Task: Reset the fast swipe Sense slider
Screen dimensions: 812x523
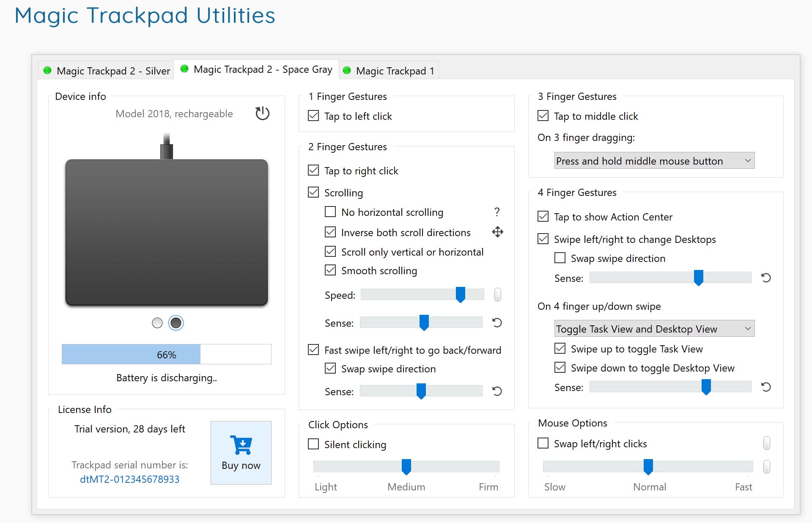Action: (497, 391)
